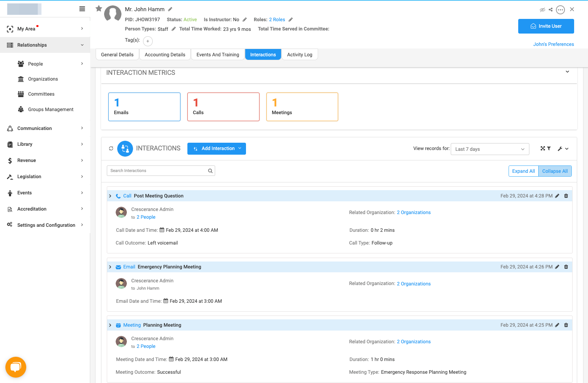Expand the Planning Meeting row
Screen dimensions: 588x383
pos(110,325)
